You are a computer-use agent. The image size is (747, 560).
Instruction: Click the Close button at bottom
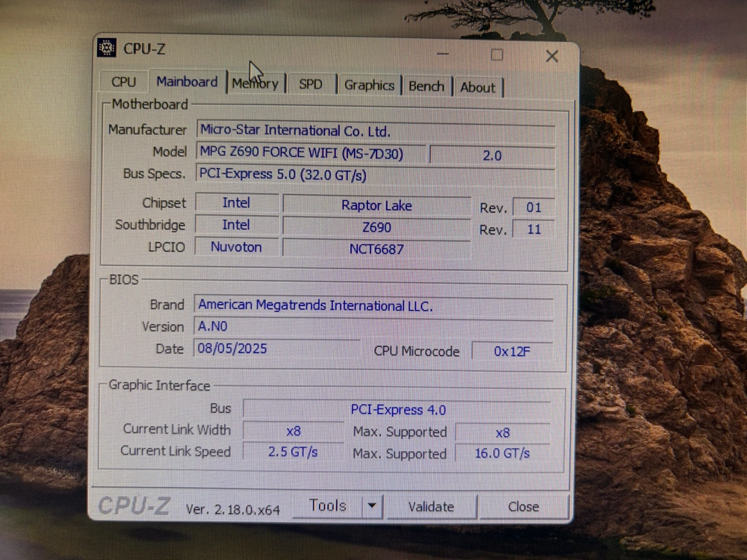524,507
